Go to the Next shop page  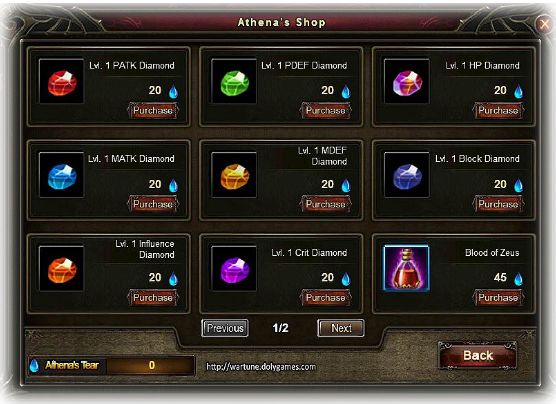[341, 328]
